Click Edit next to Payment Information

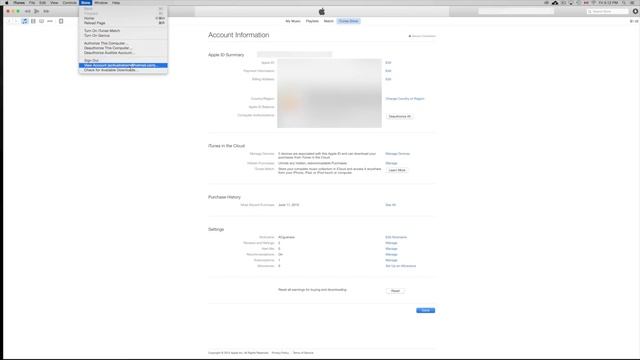pyautogui.click(x=388, y=71)
